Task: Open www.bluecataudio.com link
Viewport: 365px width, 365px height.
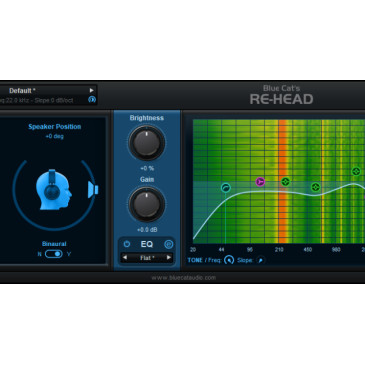Action: tap(184, 277)
